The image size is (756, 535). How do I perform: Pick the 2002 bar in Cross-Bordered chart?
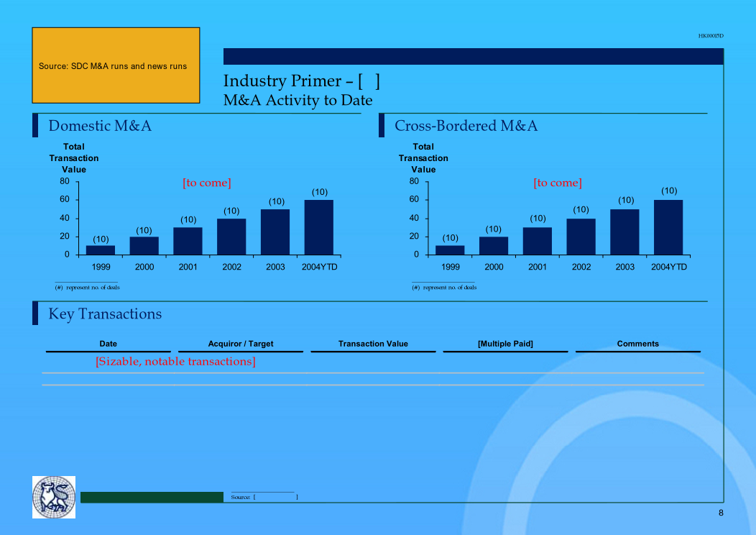coord(581,237)
